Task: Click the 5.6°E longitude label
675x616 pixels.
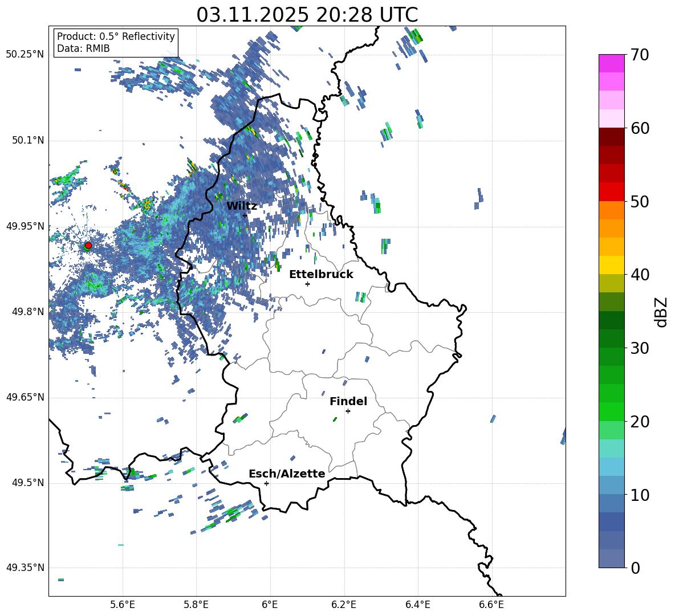Action: pos(122,605)
